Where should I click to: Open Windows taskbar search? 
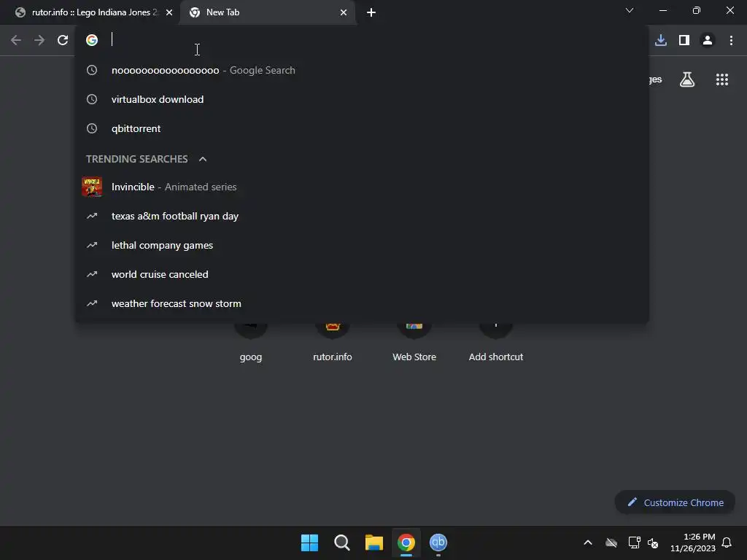342,542
